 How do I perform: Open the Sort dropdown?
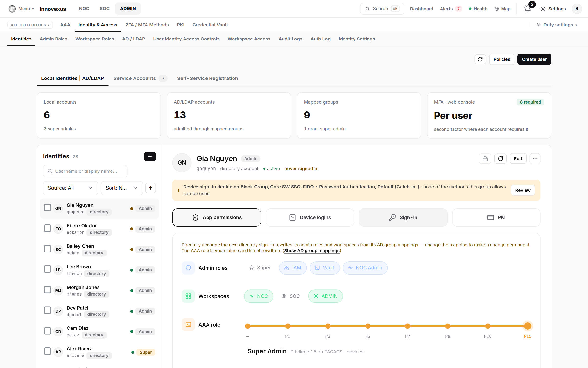coord(122,188)
